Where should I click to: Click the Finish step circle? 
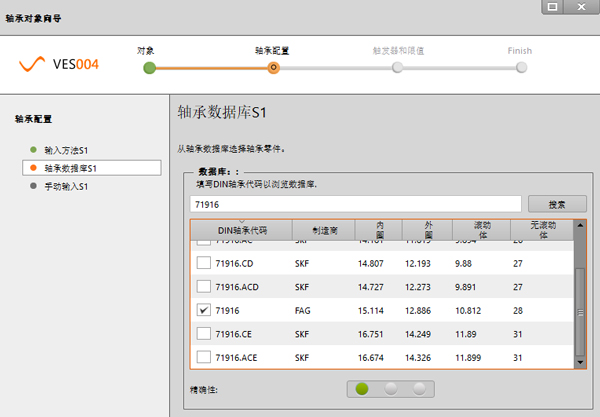tap(521, 67)
